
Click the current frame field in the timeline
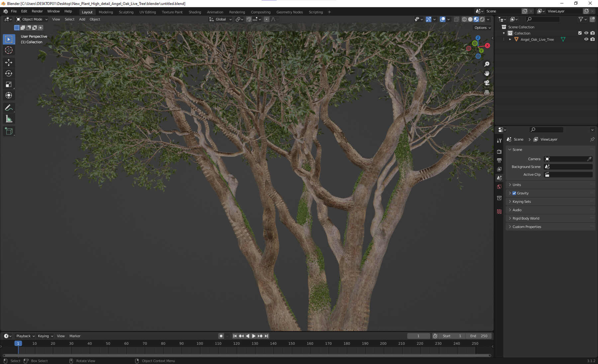pos(418,336)
